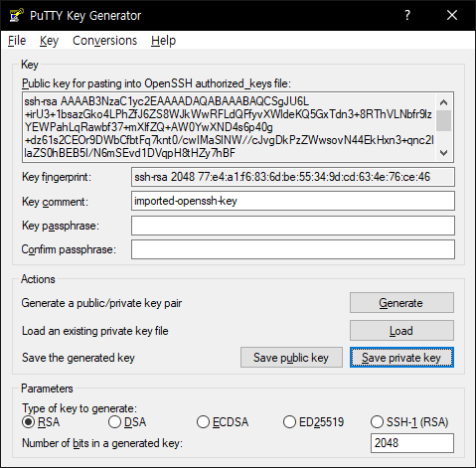Screen dimensions: 476x468
Task: Click the 'Key passphrase:' label
Action: coord(61,226)
